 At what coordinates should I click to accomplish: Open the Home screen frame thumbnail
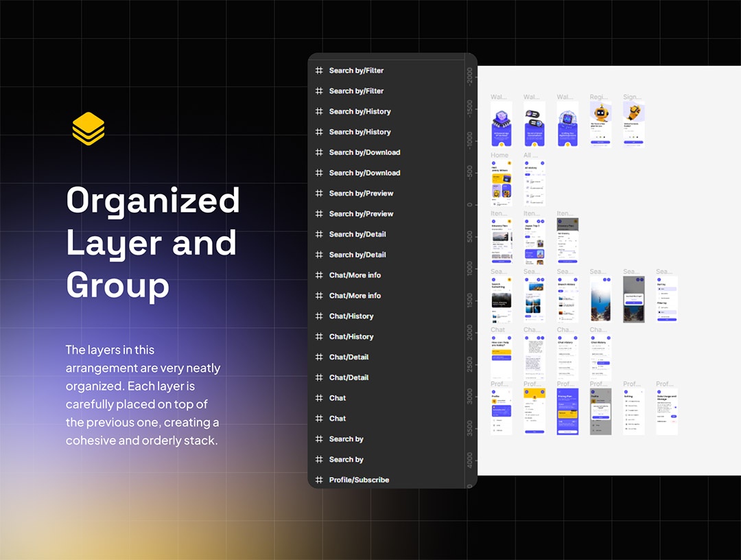(x=501, y=183)
